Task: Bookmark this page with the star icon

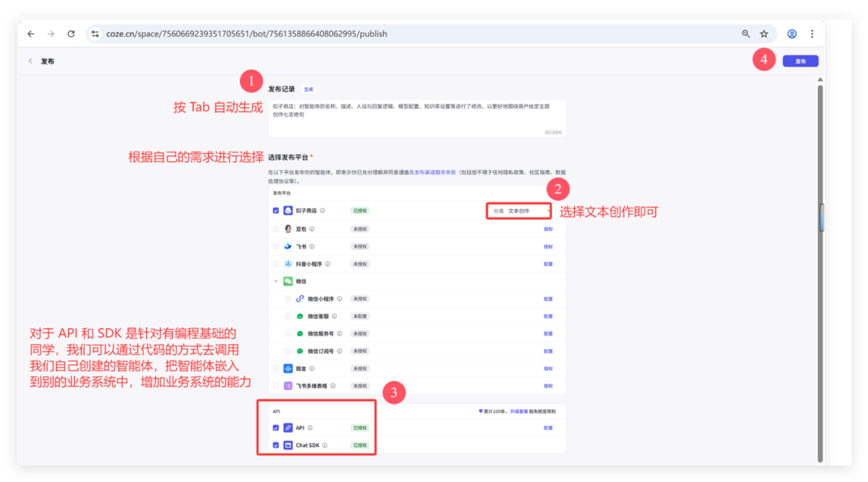Action: [764, 34]
